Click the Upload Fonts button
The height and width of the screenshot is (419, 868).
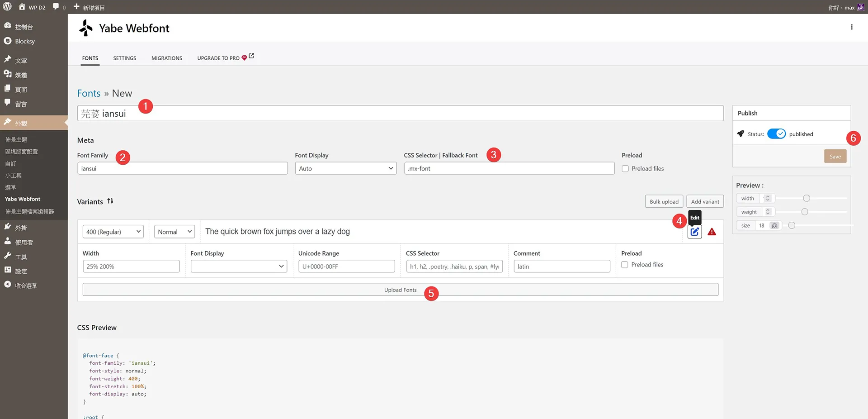tap(401, 290)
